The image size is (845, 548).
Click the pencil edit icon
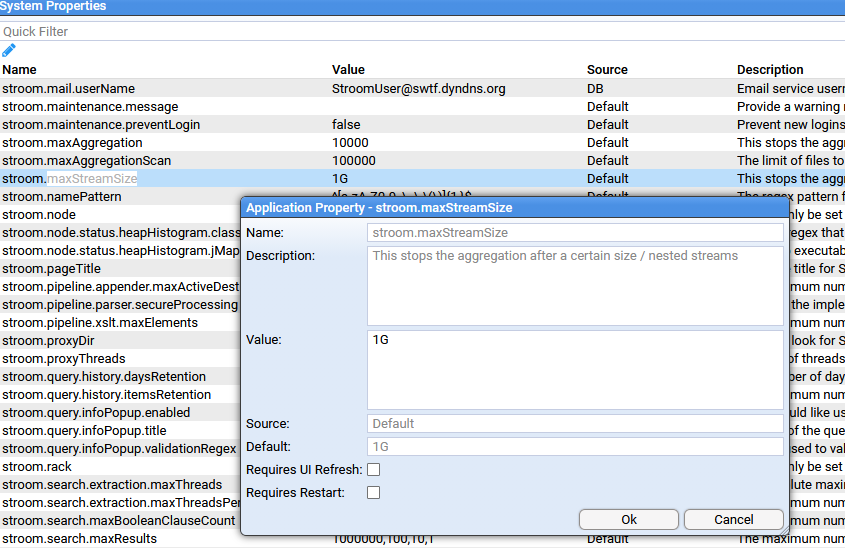(x=9, y=50)
